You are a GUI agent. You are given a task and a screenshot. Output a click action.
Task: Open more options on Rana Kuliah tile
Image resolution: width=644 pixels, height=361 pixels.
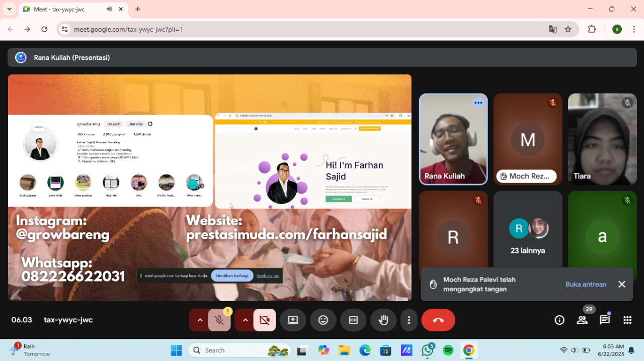pos(478,103)
